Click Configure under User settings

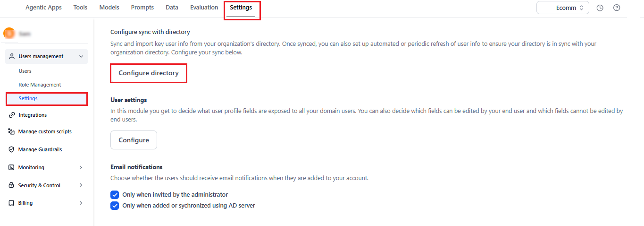pyautogui.click(x=134, y=140)
